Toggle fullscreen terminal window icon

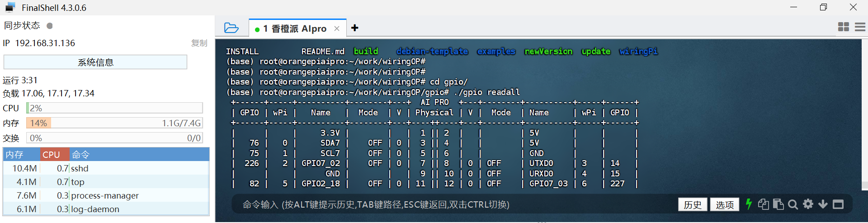click(x=838, y=204)
